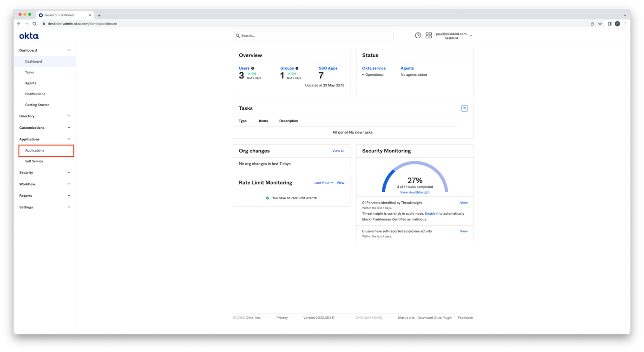Collapse the Dashboard sidebar section

click(x=69, y=50)
